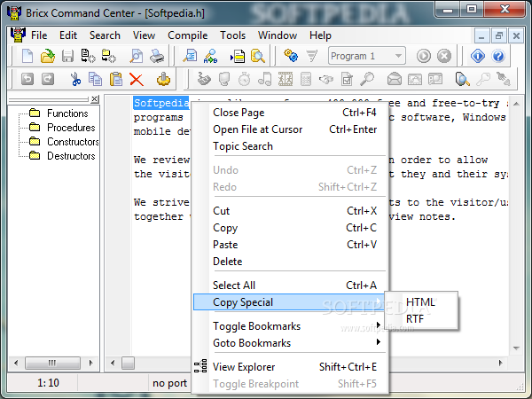The image size is (532, 399).
Task: Click the Undo toolbar icon
Action: (x=27, y=80)
